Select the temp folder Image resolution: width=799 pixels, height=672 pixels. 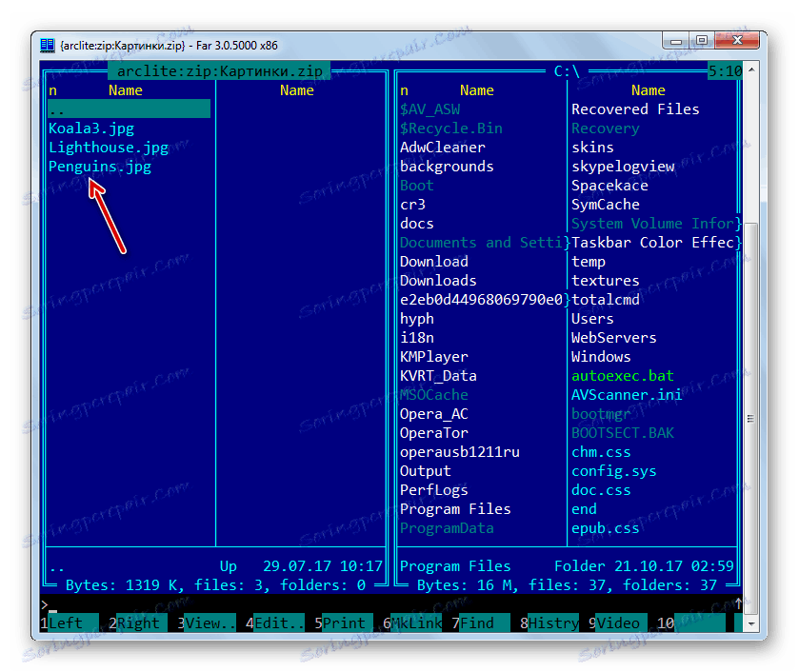[589, 262]
